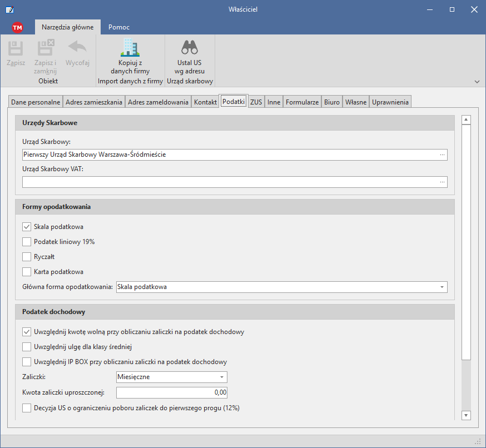Open Główna forma opodatkowania dropdown
Screen dimensions: 486x448
pyautogui.click(x=442, y=287)
